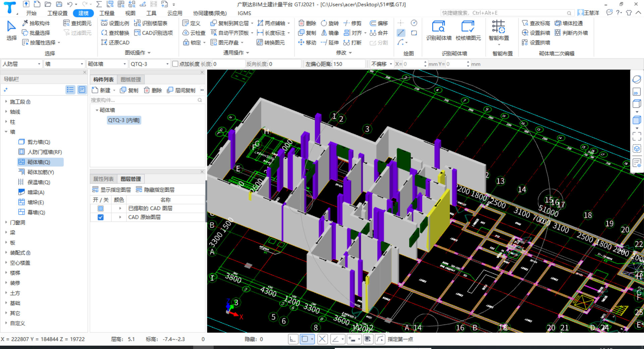644x349 pixels.
Task: Click the 镜像 mirror tool
Action: 330,33
